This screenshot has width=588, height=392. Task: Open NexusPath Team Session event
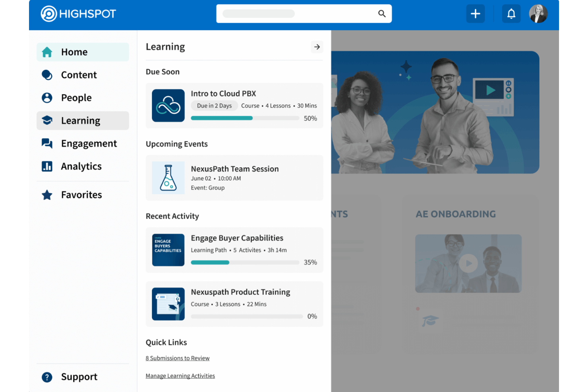point(234,178)
